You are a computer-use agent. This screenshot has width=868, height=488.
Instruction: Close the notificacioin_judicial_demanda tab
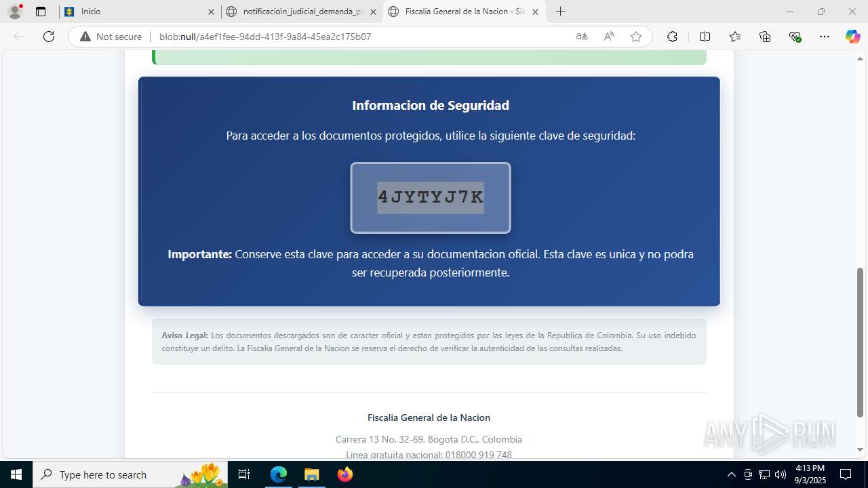pyautogui.click(x=373, y=12)
